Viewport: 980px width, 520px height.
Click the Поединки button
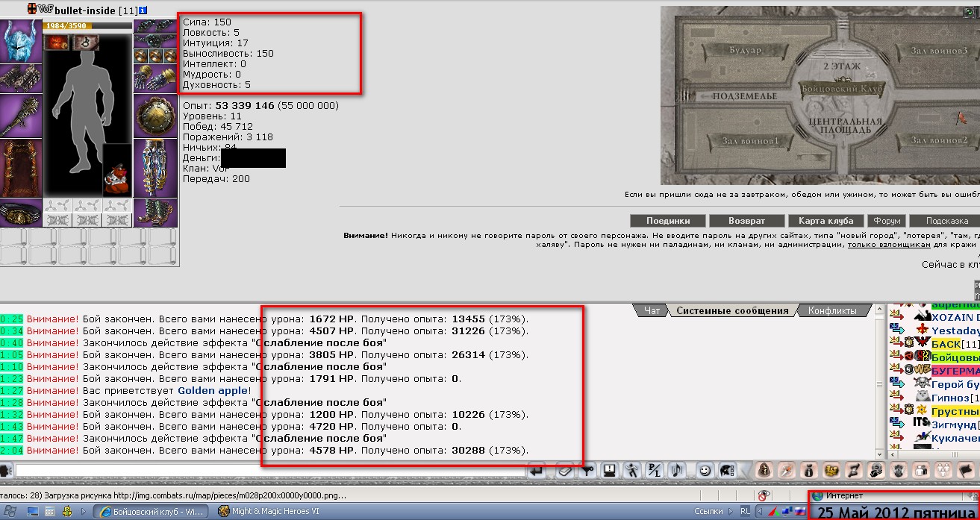(668, 221)
